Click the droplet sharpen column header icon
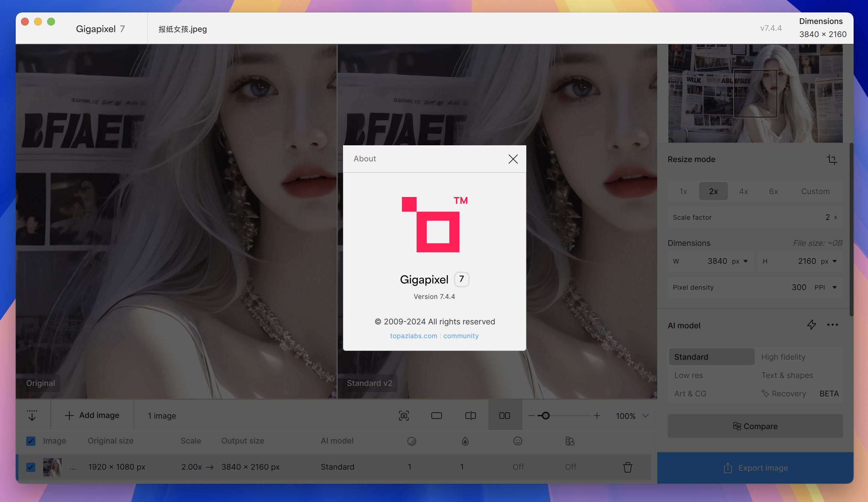 click(x=465, y=441)
